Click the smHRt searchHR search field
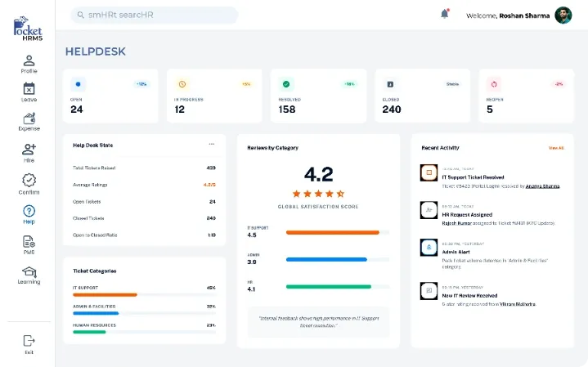Screen dimensions: 588x367 [154, 15]
